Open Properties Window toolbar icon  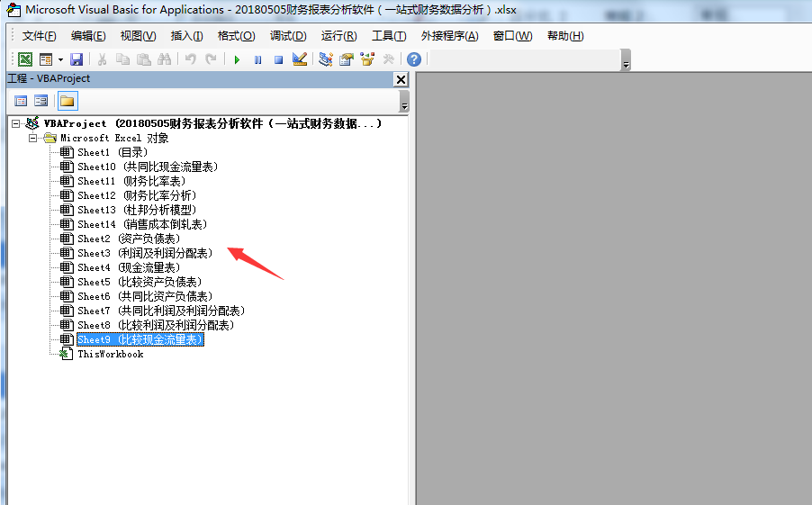(347, 59)
